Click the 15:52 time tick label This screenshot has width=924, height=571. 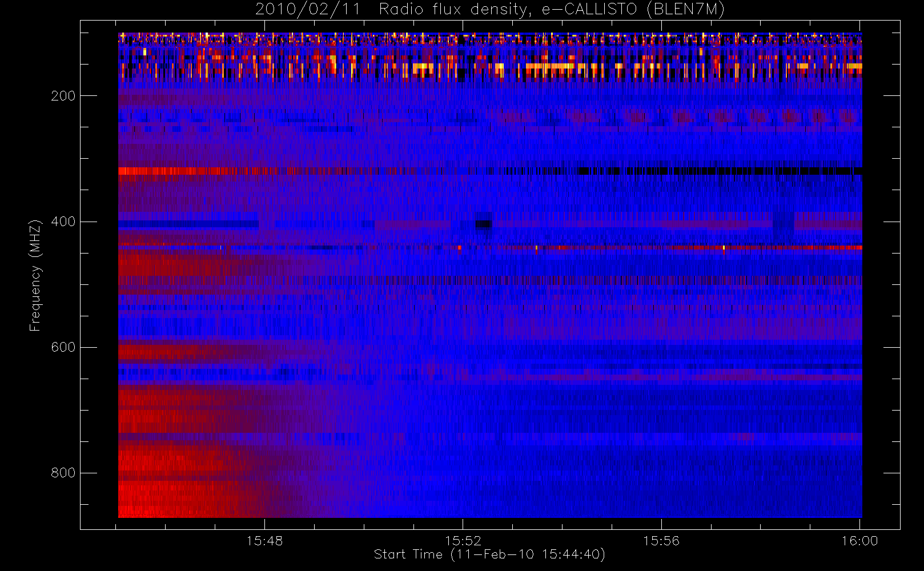(463, 541)
